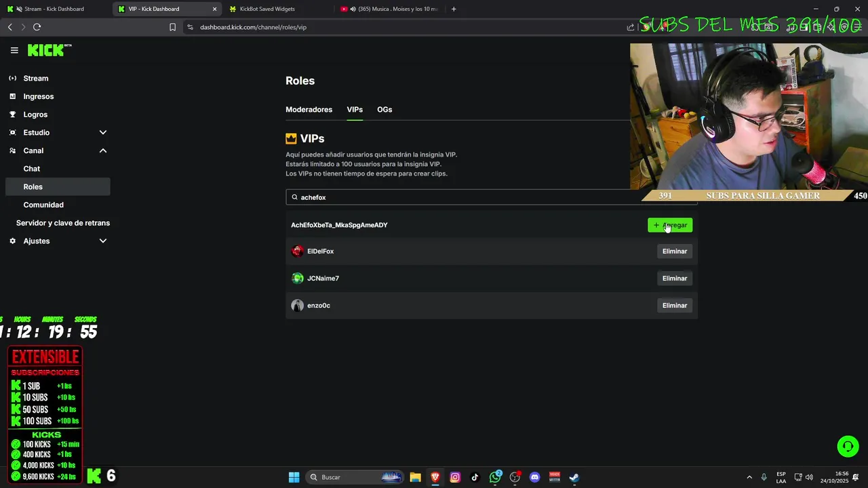Screen dimensions: 868x488
Task: Remove JCNaime7 from VIPs
Action: click(x=675, y=279)
